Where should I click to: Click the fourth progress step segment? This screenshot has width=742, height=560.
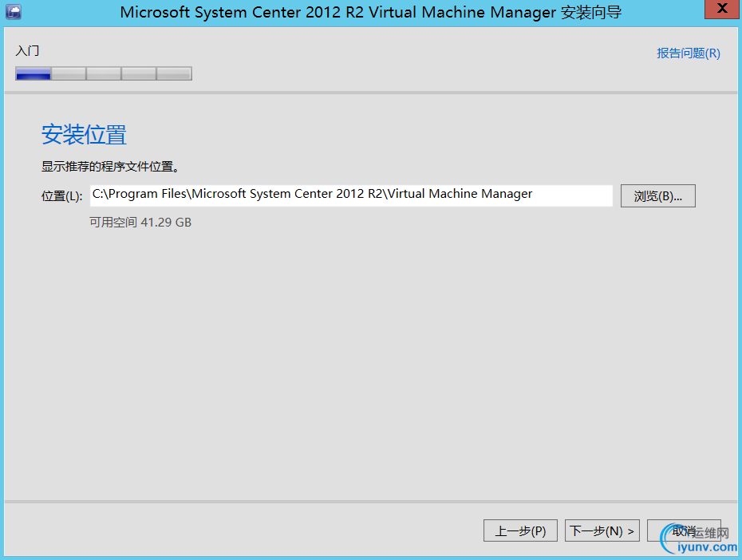point(139,74)
